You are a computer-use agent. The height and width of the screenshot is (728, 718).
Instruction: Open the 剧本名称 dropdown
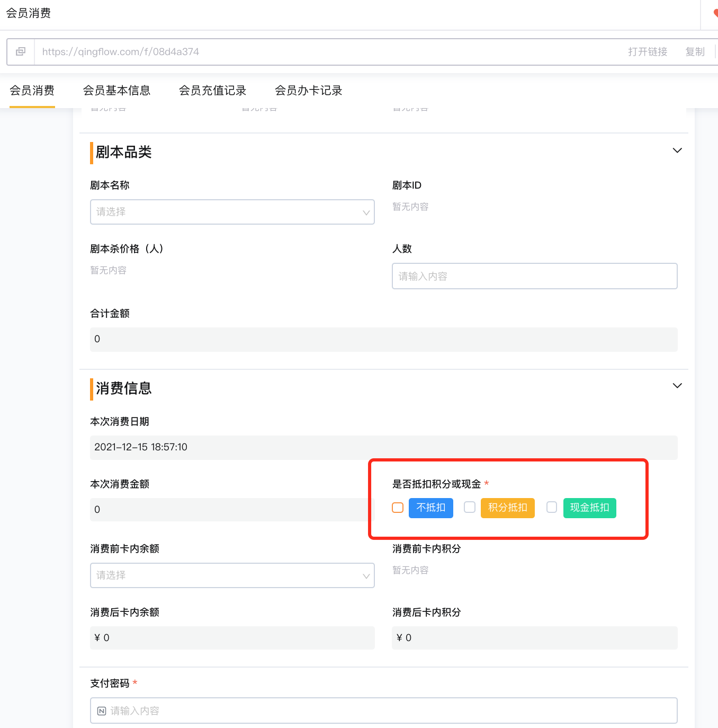(x=232, y=212)
